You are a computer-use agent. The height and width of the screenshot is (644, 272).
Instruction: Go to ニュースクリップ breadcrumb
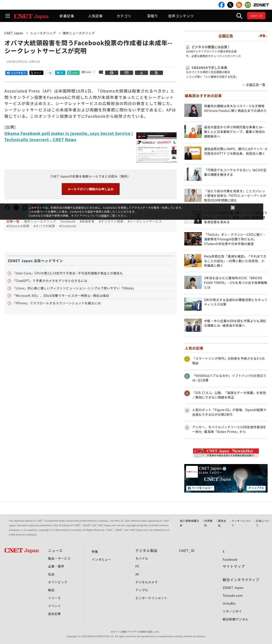tap(43, 33)
